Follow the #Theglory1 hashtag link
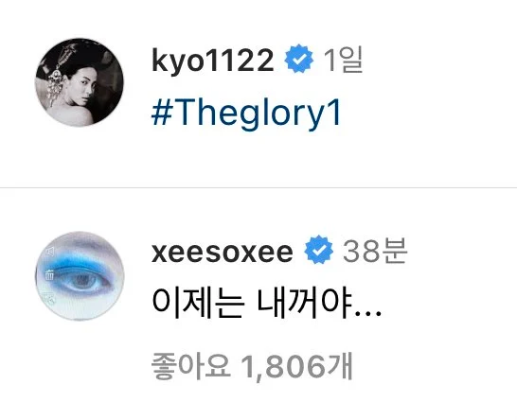517x420 pixels. click(245, 114)
